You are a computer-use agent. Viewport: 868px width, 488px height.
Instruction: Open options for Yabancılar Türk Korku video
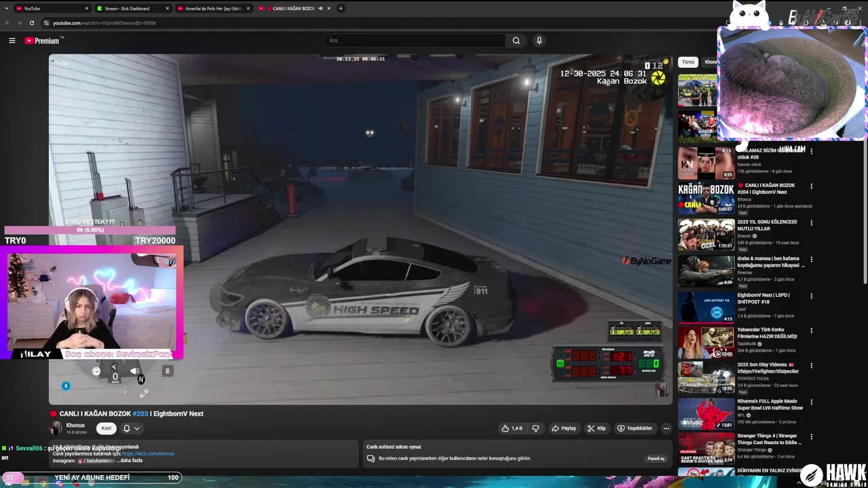(811, 331)
